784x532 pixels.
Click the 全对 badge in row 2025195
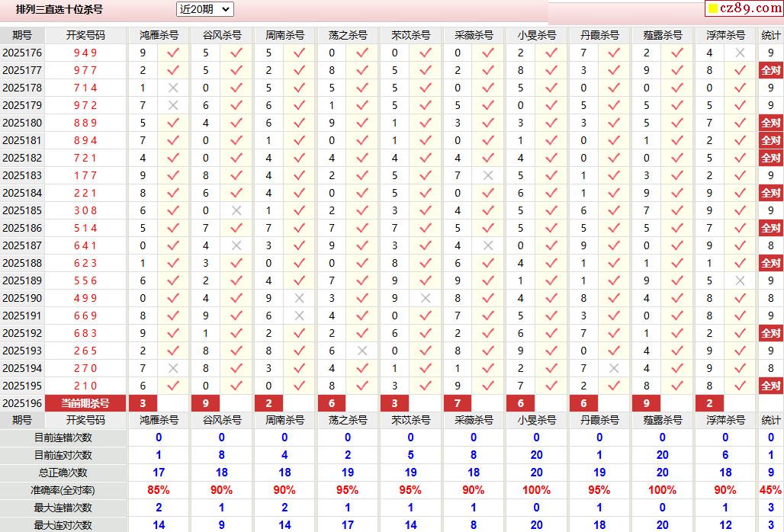pyautogui.click(x=770, y=386)
